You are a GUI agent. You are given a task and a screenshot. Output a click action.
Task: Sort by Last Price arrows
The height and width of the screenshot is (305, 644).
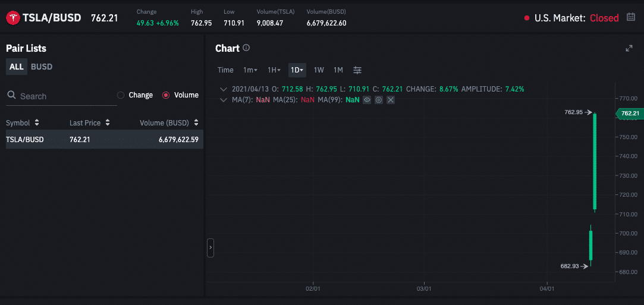tap(108, 122)
